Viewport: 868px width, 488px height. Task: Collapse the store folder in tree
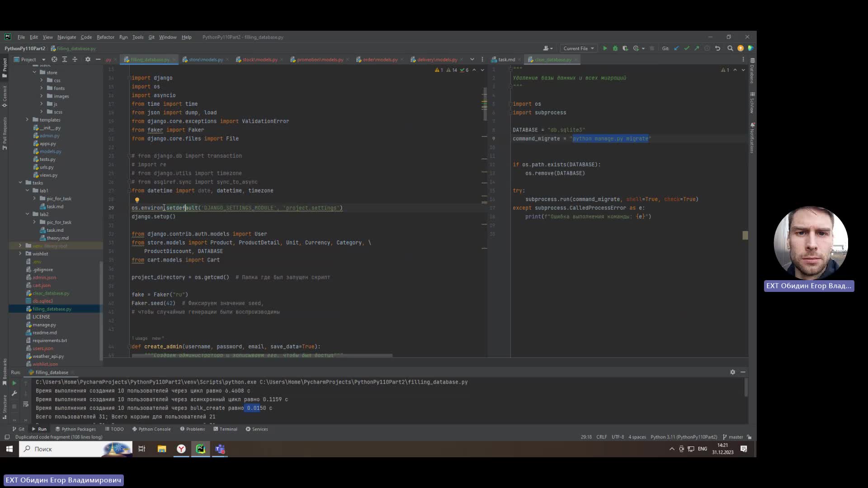tap(34, 72)
